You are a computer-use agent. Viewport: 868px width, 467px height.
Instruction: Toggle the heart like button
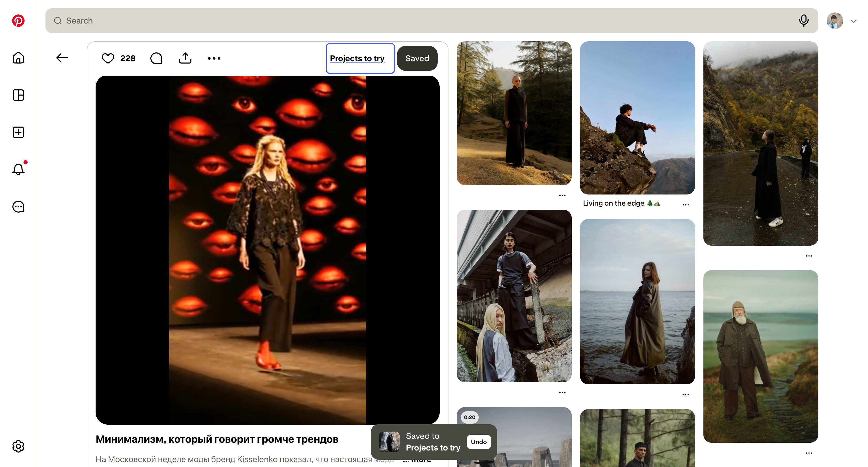[108, 58]
